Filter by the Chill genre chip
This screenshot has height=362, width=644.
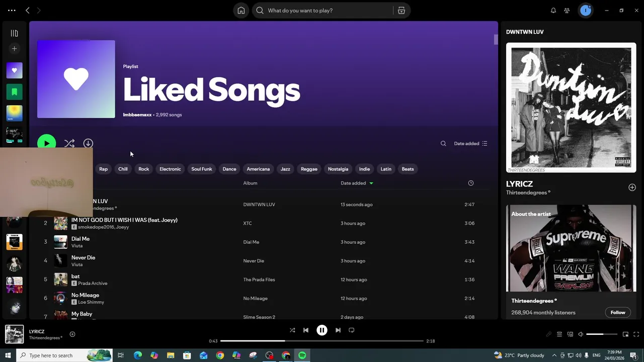(x=123, y=169)
